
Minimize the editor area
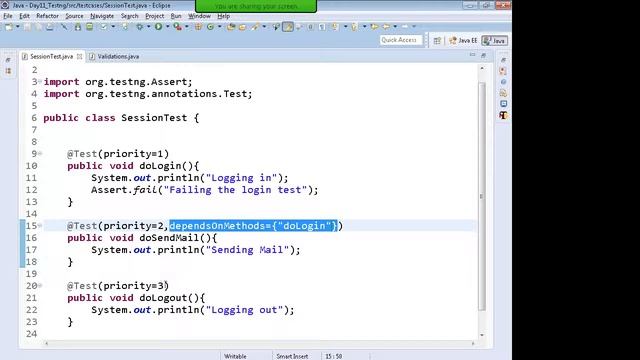(472, 55)
